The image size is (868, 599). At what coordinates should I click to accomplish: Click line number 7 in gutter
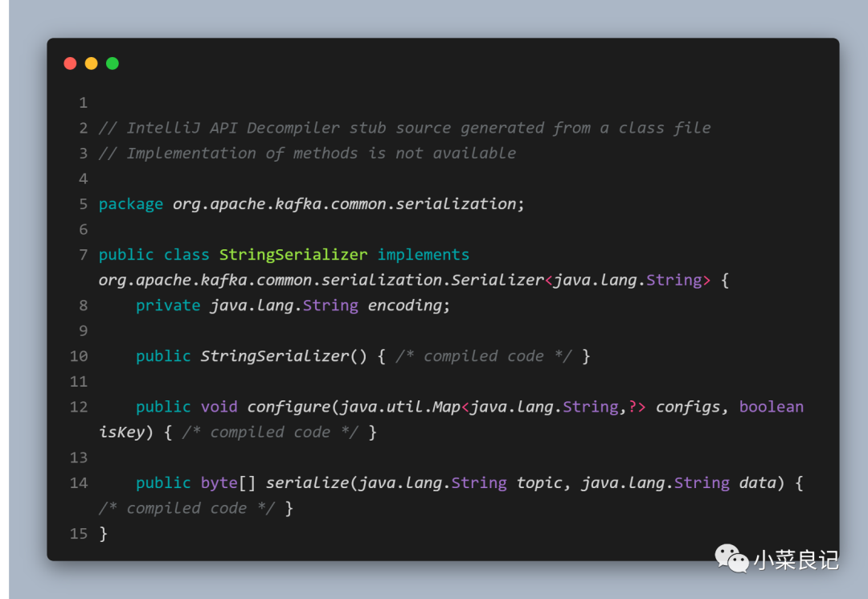coord(84,255)
